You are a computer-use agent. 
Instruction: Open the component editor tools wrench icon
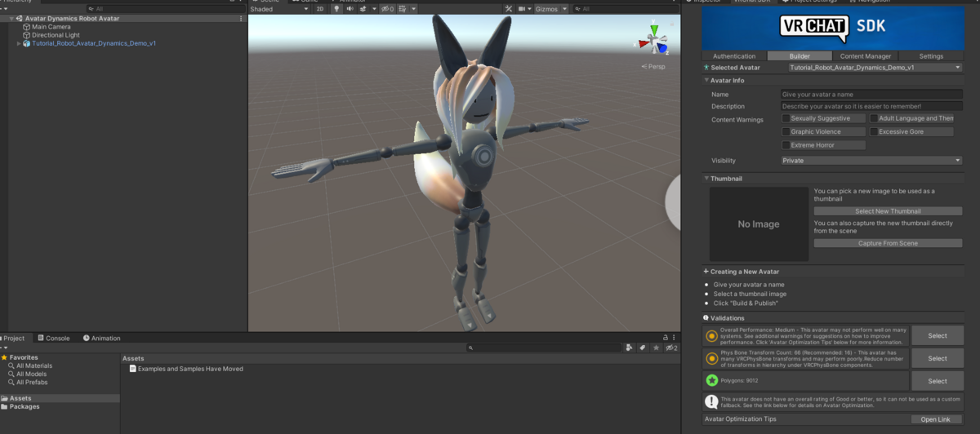[509, 9]
